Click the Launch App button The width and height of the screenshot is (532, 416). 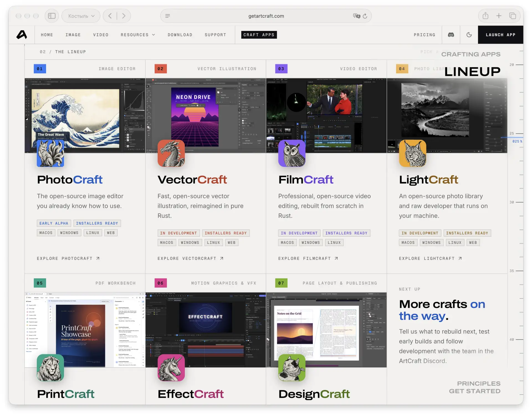click(500, 35)
